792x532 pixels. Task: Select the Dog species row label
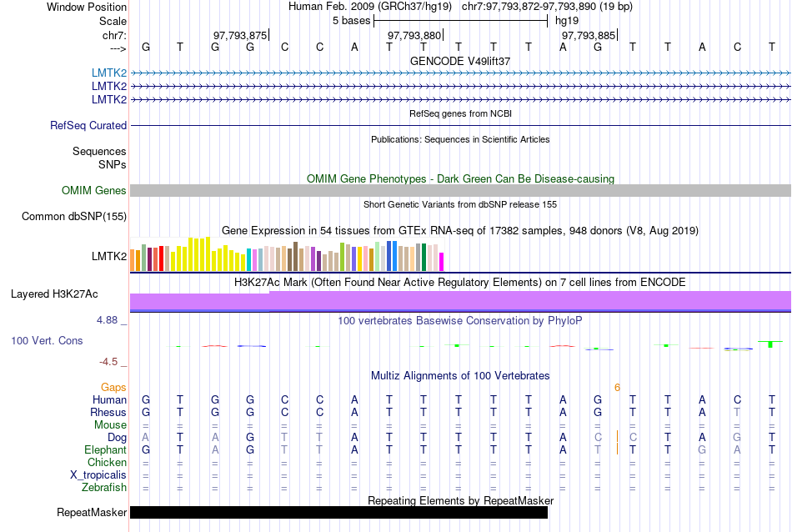(118, 437)
